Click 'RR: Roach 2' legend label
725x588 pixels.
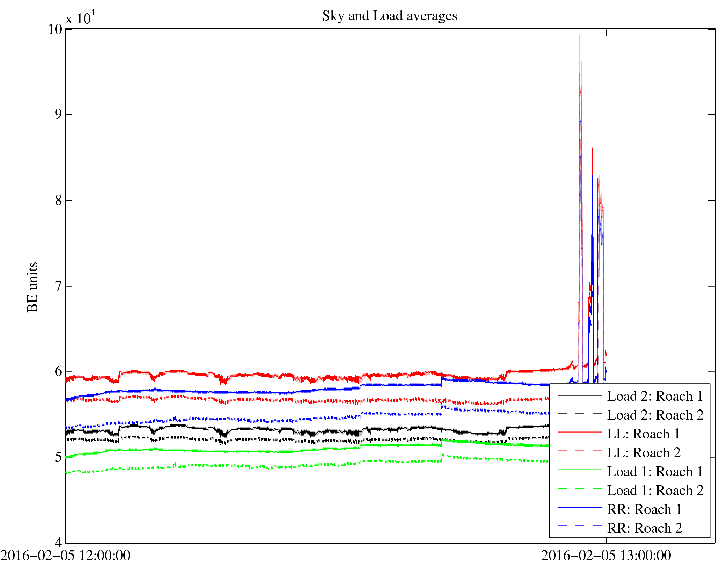[644, 528]
